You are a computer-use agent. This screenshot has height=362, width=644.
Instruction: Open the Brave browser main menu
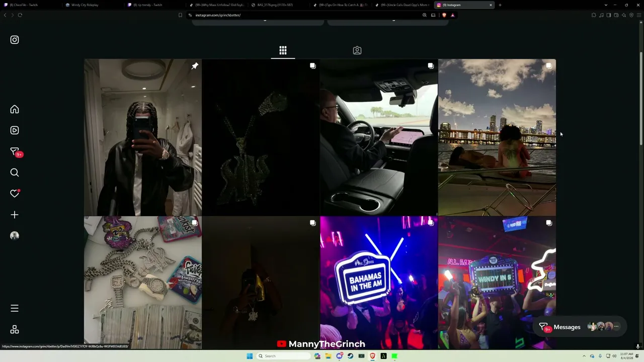pos(638,15)
